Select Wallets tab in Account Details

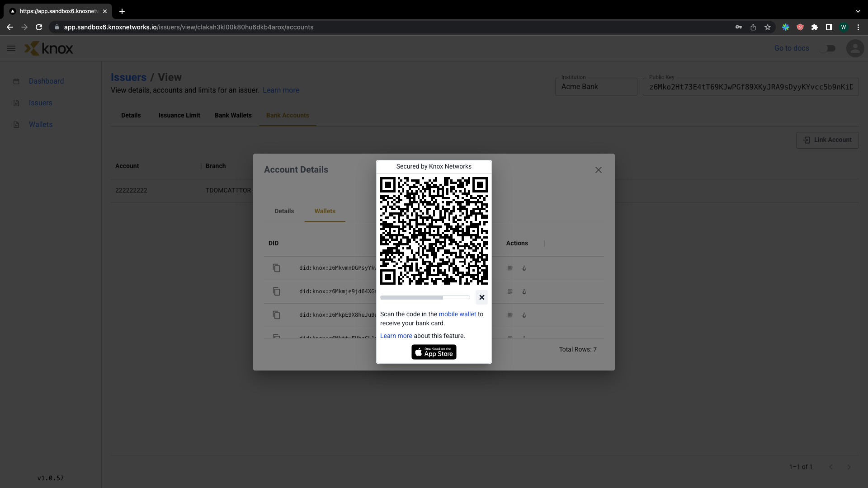coord(325,211)
